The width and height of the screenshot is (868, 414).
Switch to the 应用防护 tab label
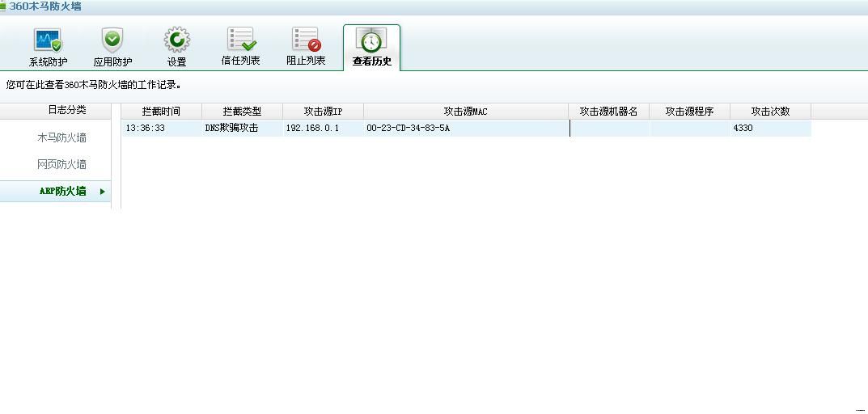click(x=113, y=62)
